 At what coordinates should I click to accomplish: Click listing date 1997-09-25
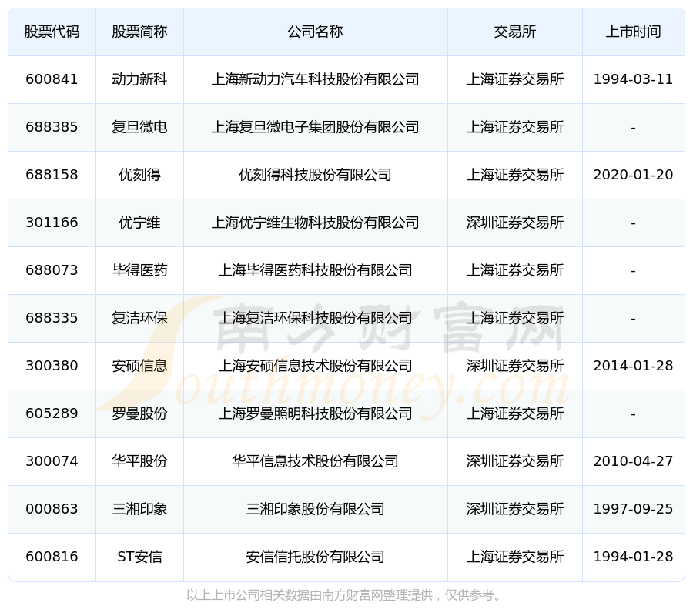coord(634,509)
